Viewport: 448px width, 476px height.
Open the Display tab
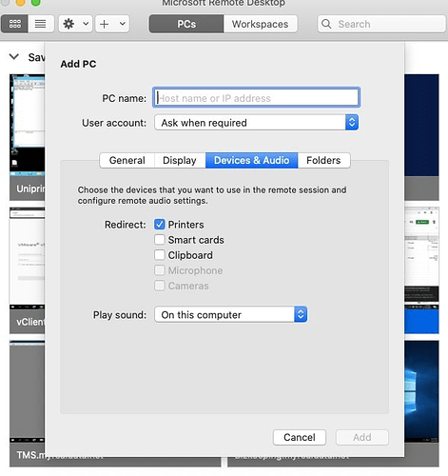click(x=180, y=160)
